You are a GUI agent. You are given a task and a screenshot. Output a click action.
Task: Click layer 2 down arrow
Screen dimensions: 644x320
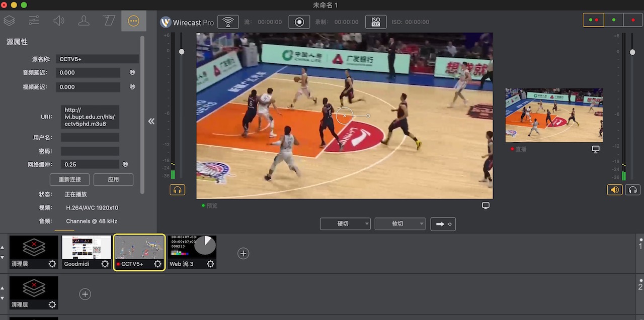click(x=3, y=298)
